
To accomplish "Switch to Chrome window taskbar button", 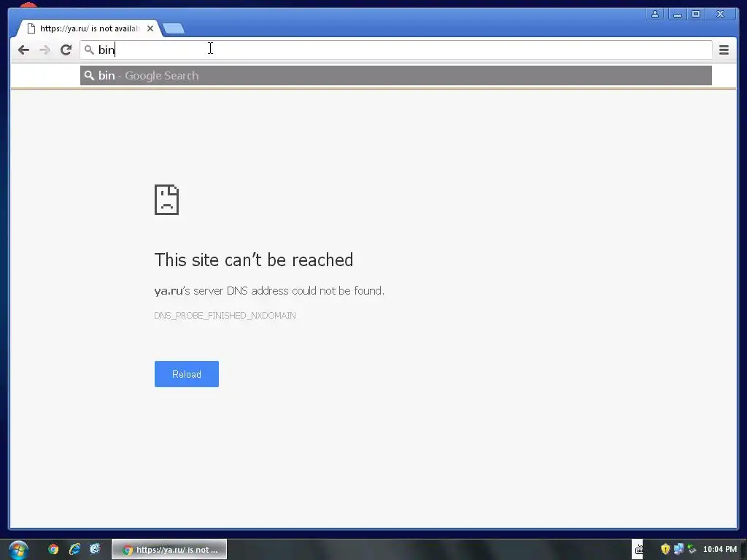I will (x=169, y=550).
